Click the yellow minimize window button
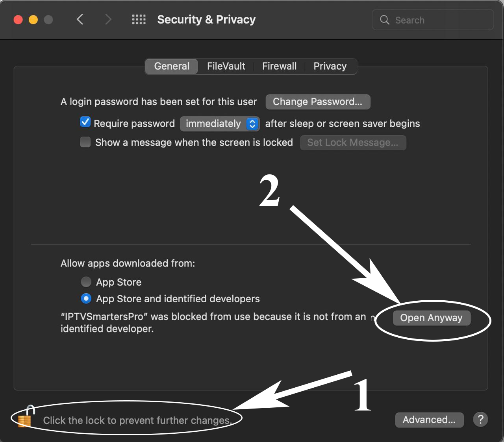 33,20
